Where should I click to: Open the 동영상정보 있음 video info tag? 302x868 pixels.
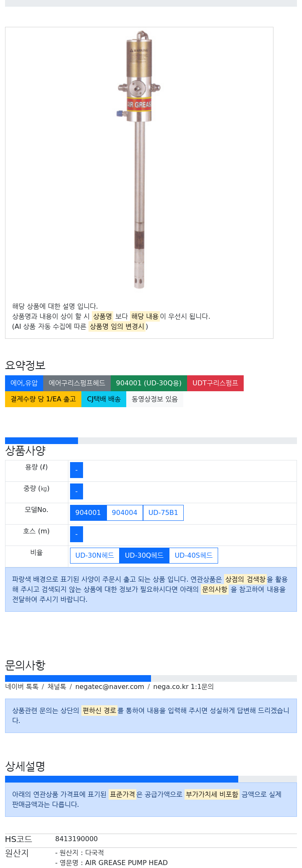(x=155, y=399)
